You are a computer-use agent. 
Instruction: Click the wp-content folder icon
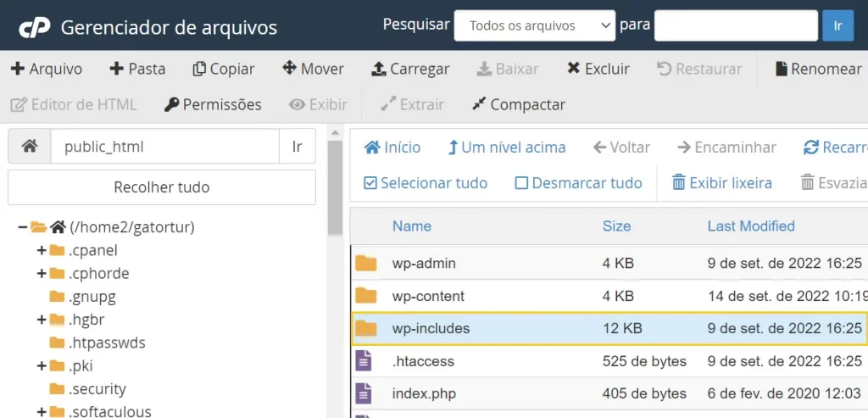366,296
